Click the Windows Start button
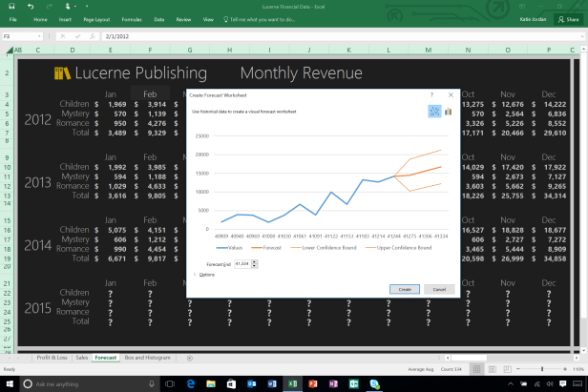This screenshot has height=392, width=588. [10, 383]
